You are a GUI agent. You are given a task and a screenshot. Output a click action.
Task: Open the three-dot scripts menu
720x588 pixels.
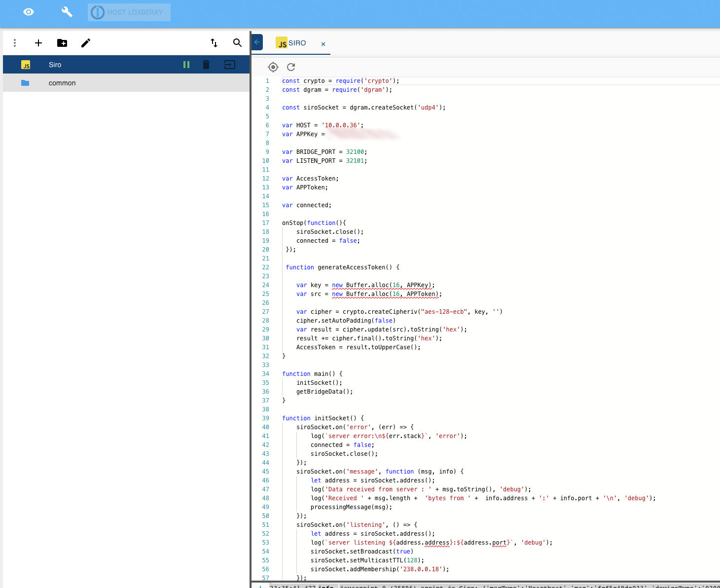click(15, 43)
